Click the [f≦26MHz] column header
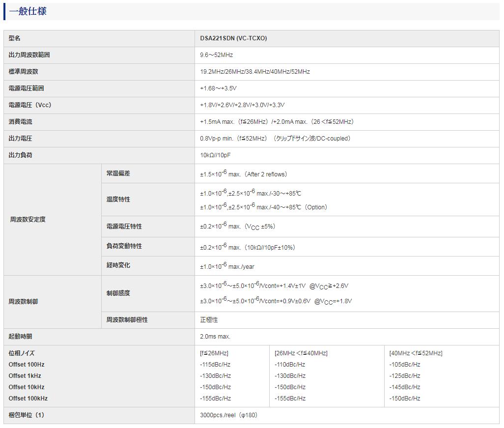 coord(214,353)
